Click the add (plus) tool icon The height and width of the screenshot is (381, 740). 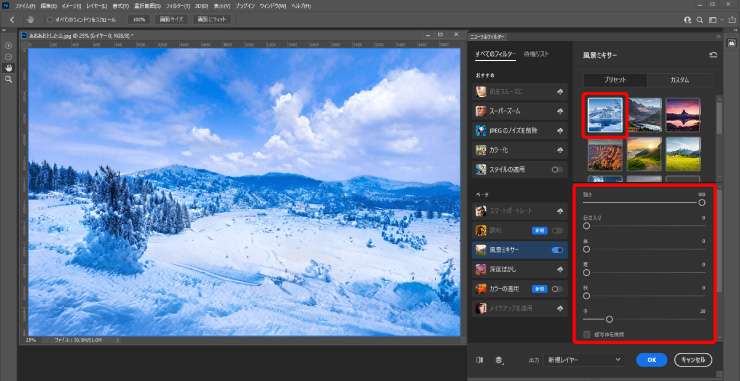pos(8,46)
